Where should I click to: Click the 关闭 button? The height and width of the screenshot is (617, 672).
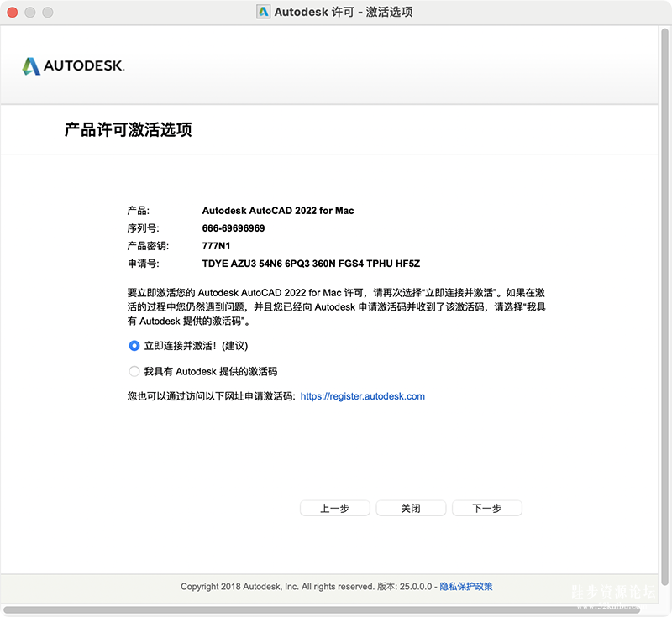pos(411,508)
